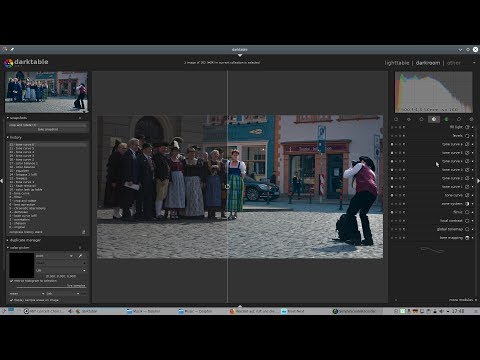The image size is (480, 360).
Task: Click the navigation preview thumbnail
Action: point(46,92)
